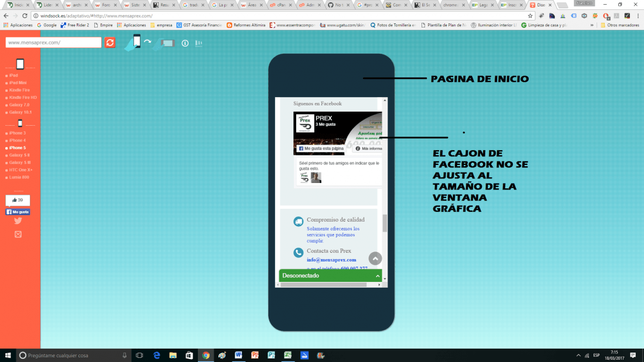Viewport: 644px width, 362px height.
Task: Click the orange reload preview button
Action: pos(109,43)
